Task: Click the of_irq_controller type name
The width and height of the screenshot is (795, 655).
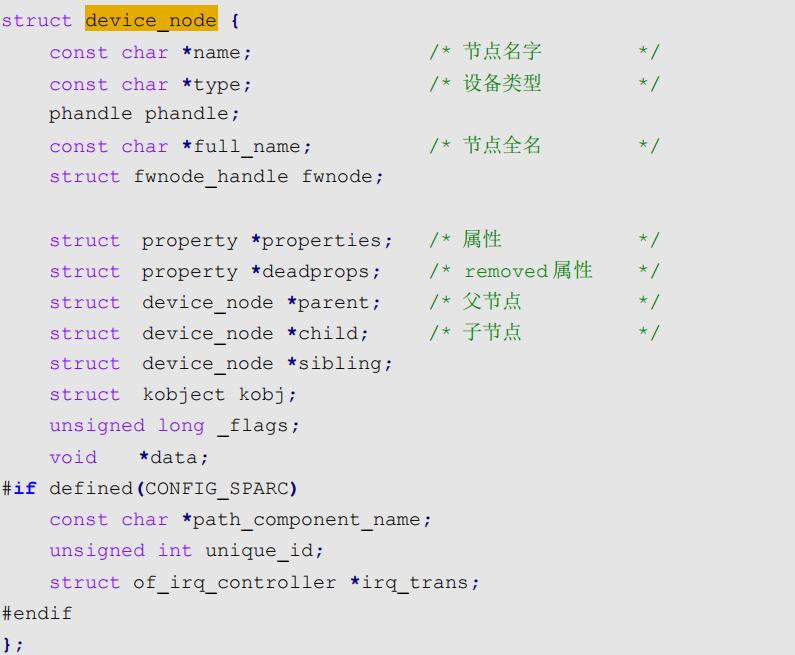Action: click(234, 583)
